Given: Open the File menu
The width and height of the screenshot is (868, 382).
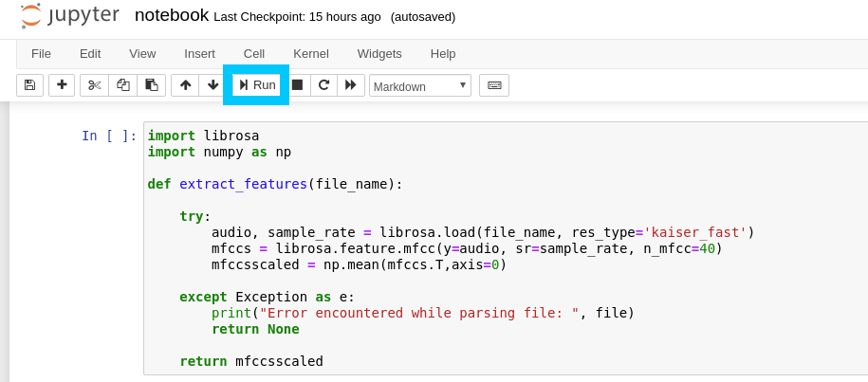Looking at the screenshot, I should (x=41, y=54).
